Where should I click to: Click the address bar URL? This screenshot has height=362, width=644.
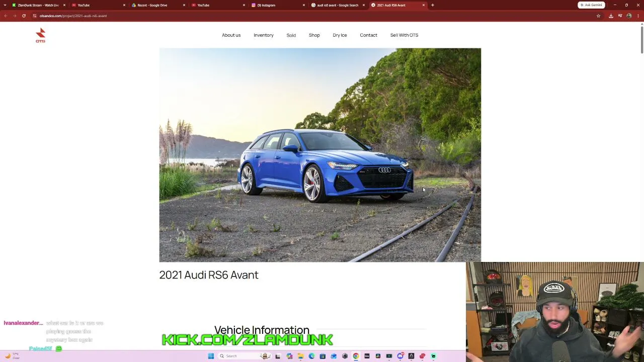point(73,16)
